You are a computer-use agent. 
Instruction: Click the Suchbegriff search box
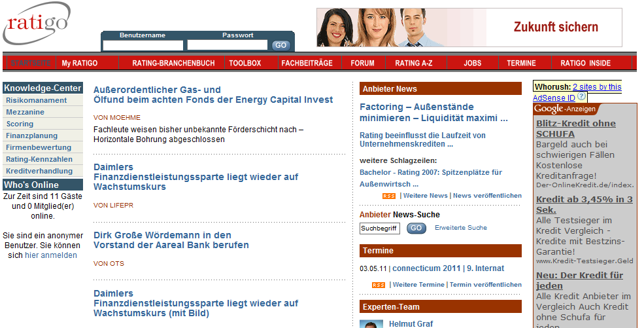click(x=379, y=228)
